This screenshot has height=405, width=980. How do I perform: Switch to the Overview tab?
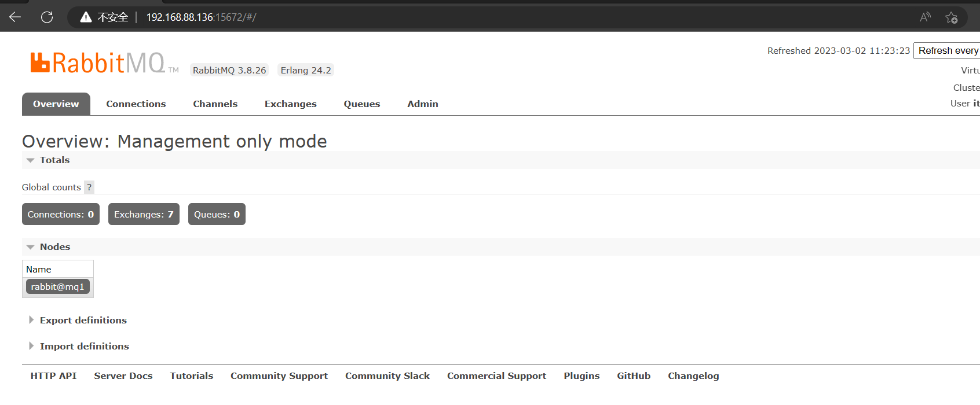tap(56, 104)
